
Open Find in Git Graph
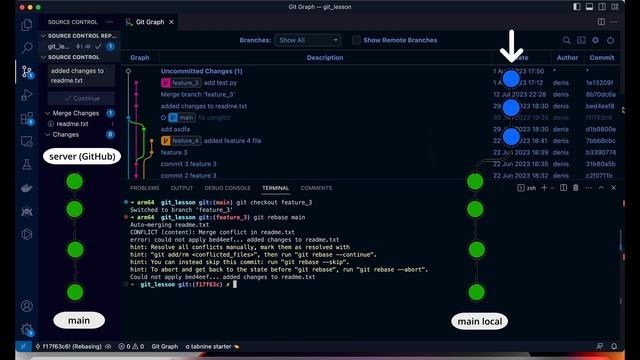(567, 40)
